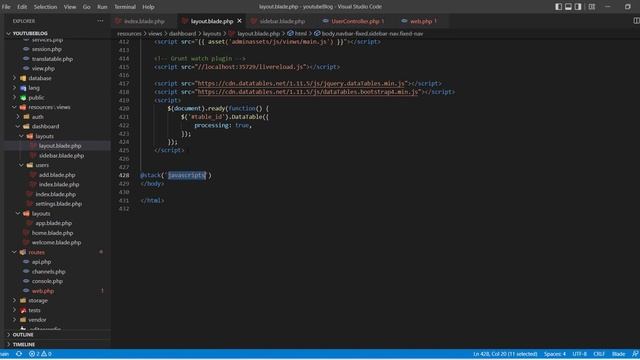Open api.php in routes
Viewport: 640px width, 360px height.
(41, 262)
